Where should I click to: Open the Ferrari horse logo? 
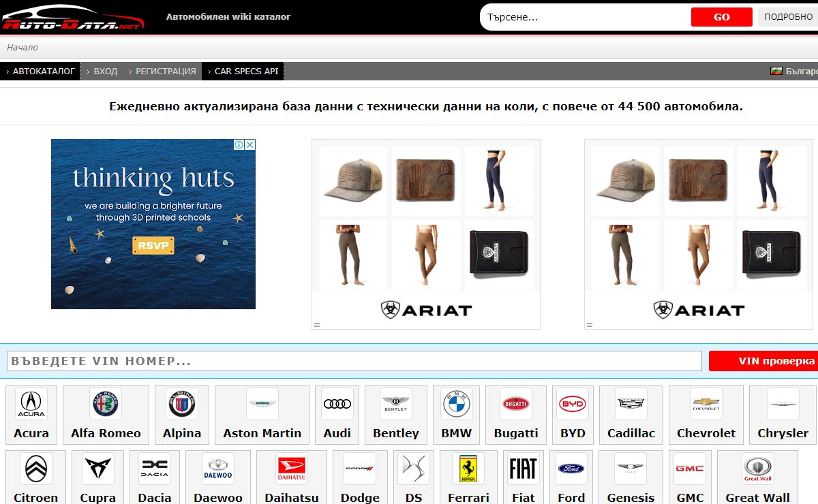click(x=468, y=469)
